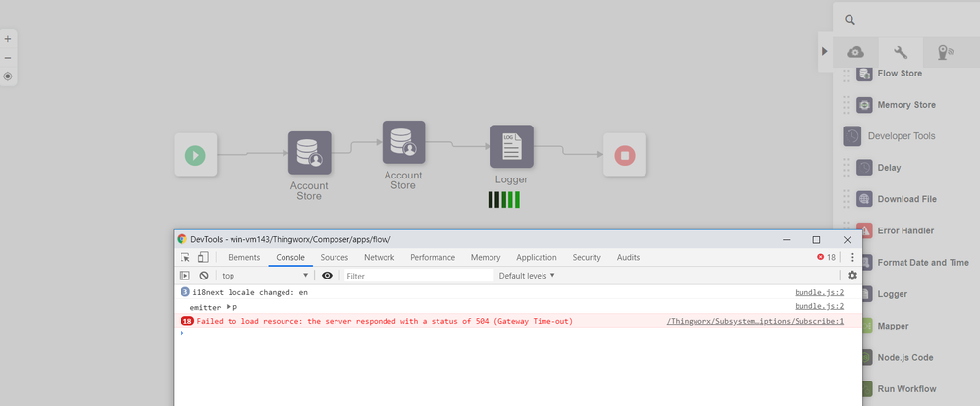The image size is (980, 406).
Task: Open the DevTools three-dot menu
Action: (852, 257)
